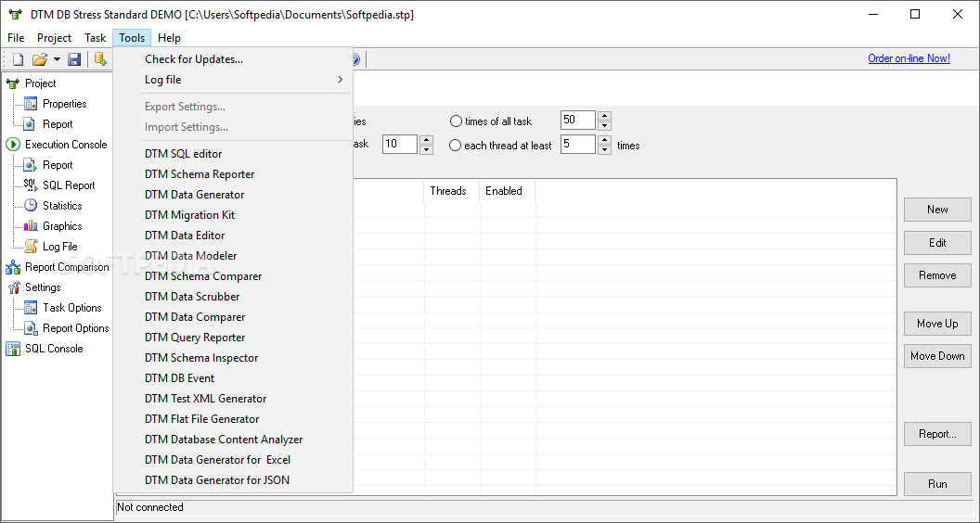
Task: Click the Execution Console play icon
Action: pyautogui.click(x=12, y=145)
